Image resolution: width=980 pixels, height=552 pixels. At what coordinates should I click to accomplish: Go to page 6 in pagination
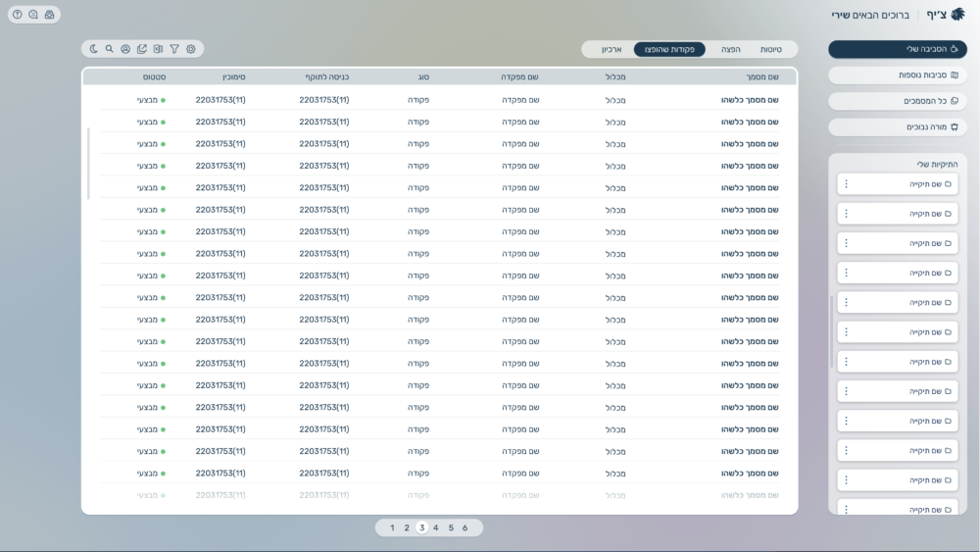[x=465, y=527]
